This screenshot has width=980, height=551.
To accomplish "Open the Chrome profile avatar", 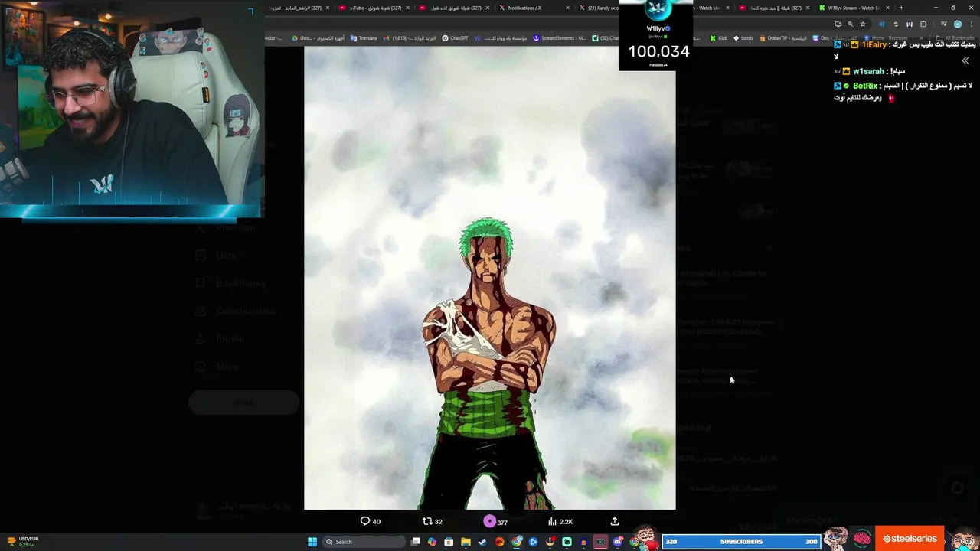I will pyautogui.click(x=958, y=24).
